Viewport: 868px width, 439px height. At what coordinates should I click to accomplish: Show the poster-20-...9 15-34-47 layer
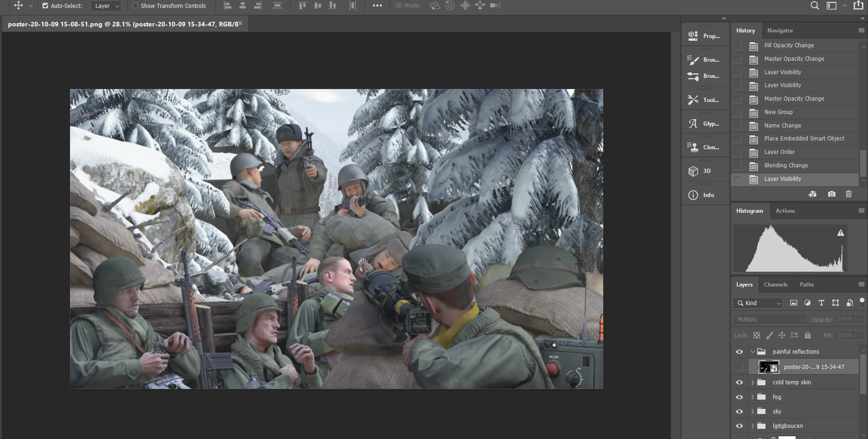[740, 367]
